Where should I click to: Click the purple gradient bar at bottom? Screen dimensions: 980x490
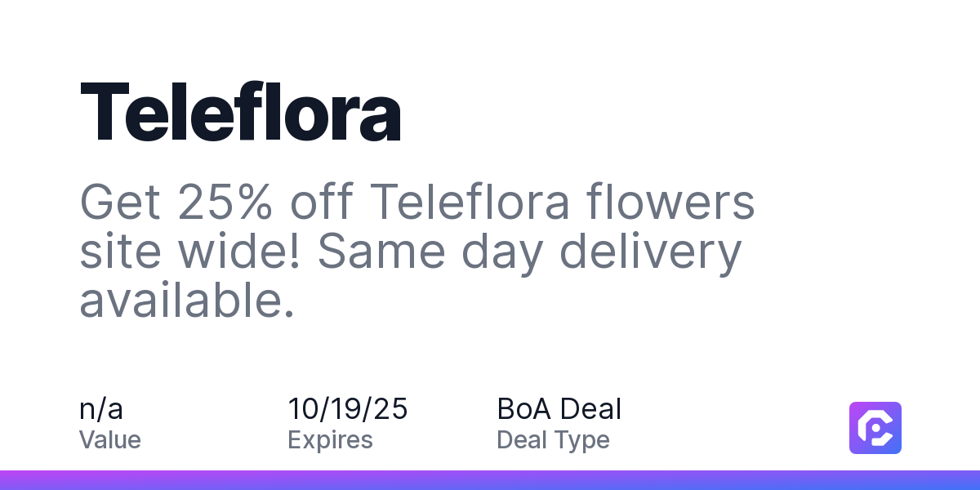pyautogui.click(x=490, y=480)
